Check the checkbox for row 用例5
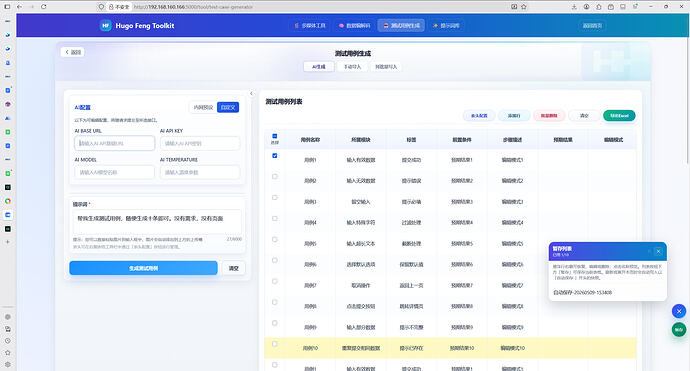 [x=275, y=239]
